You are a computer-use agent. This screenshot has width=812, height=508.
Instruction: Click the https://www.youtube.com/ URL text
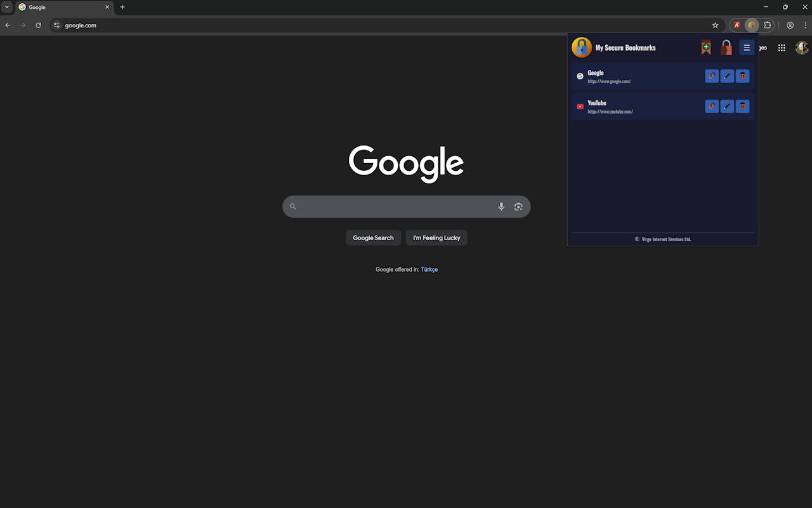[610, 112]
